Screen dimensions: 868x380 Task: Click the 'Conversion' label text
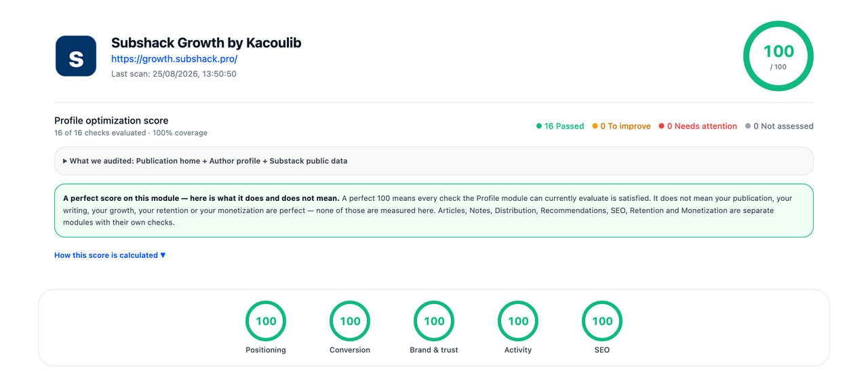point(350,350)
